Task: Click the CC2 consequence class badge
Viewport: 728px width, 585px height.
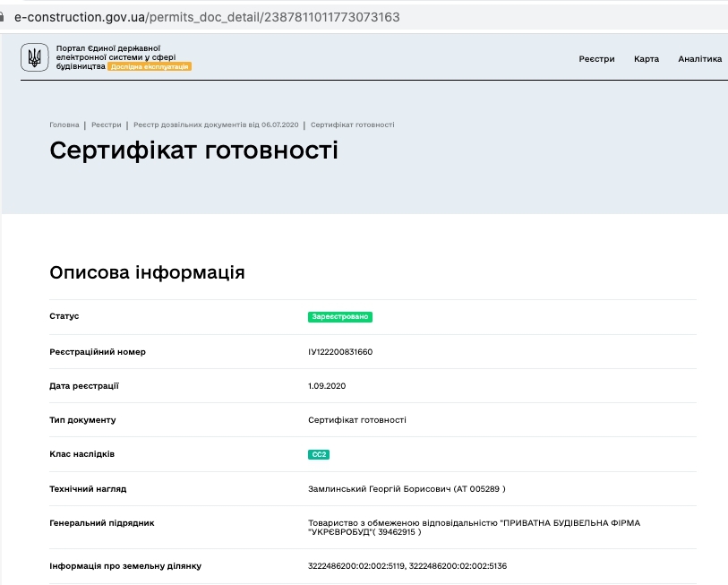Action: (319, 454)
